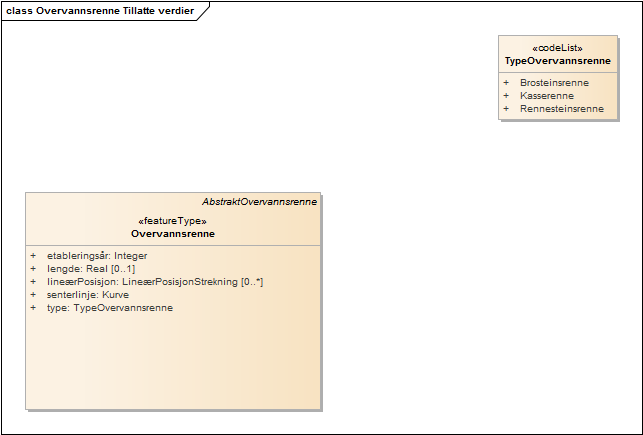The width and height of the screenshot is (643, 435).
Task: Select the Brosteinsrenne code list value
Action: pos(554,82)
